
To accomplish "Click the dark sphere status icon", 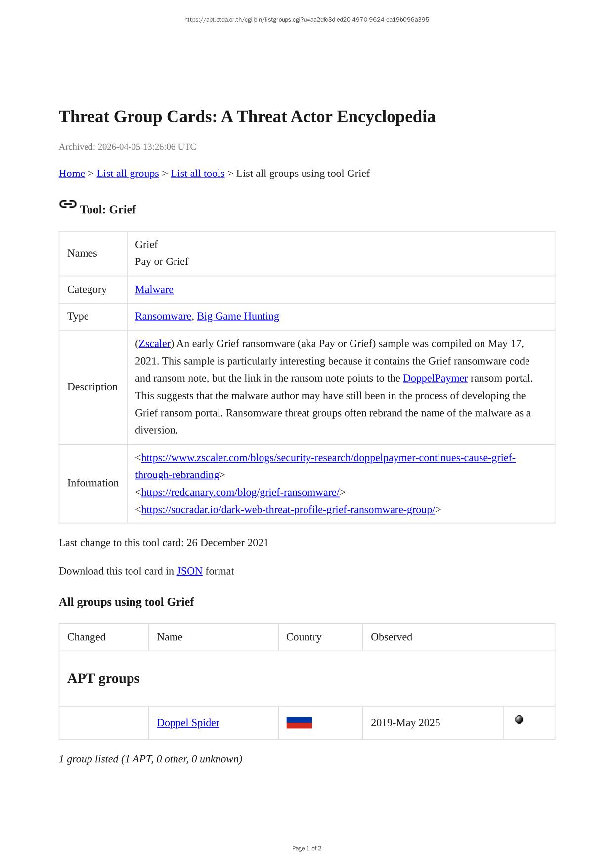I will coord(519,720).
